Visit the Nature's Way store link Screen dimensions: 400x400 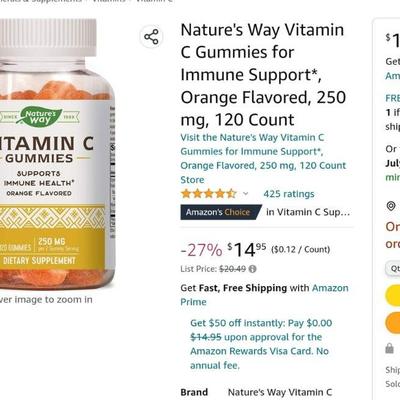click(263, 158)
